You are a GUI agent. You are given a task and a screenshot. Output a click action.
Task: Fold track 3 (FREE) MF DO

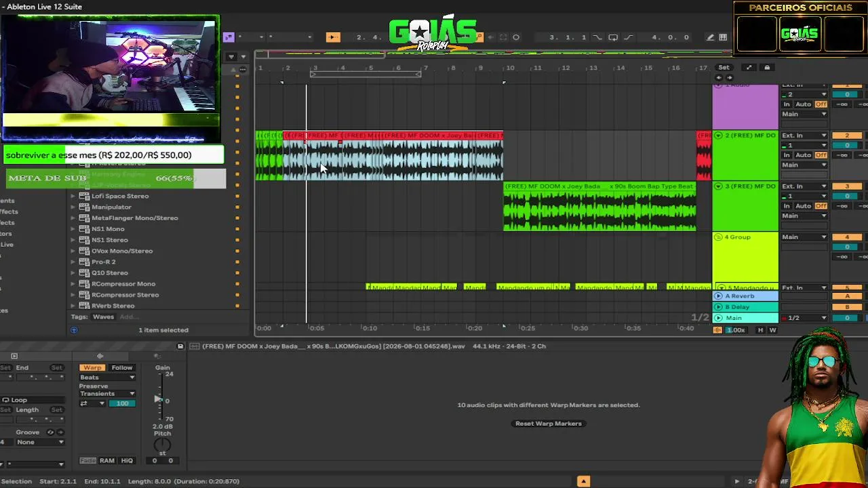pos(718,186)
